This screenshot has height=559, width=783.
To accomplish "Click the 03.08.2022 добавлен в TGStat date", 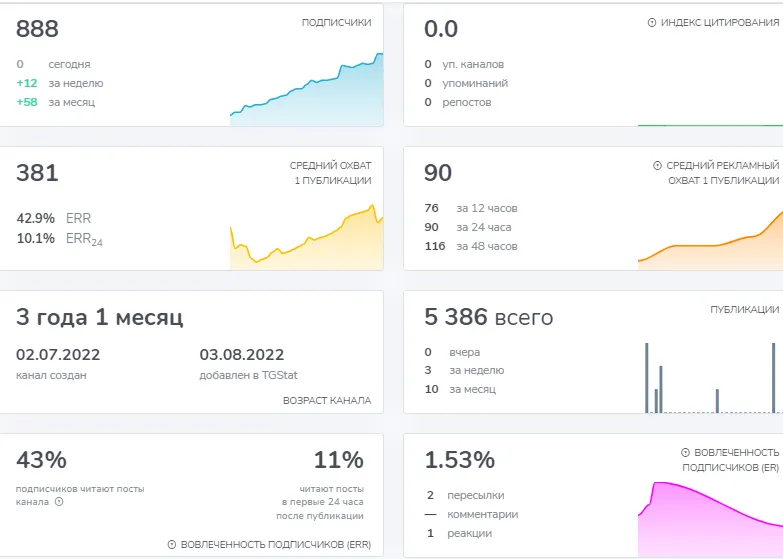I will (249, 364).
